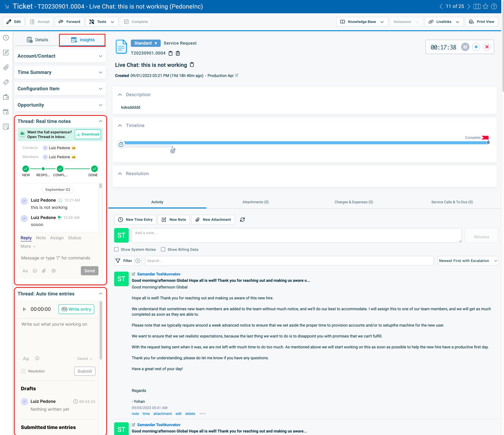Click the Write entry button
Viewport: 504px width, 435px height.
click(x=76, y=309)
